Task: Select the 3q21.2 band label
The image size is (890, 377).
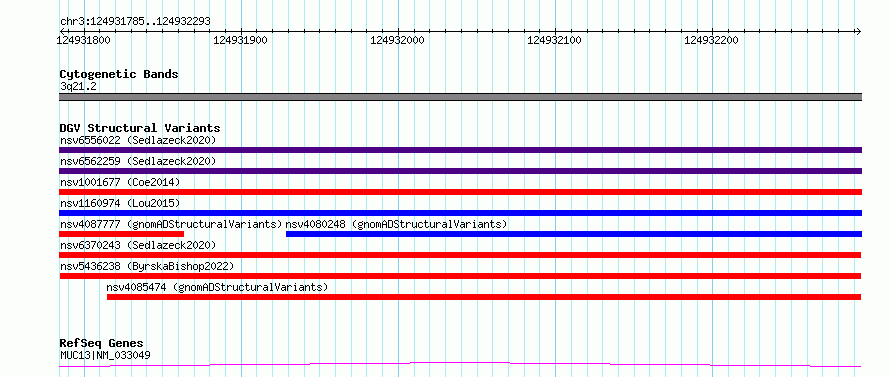Action: click(x=78, y=86)
